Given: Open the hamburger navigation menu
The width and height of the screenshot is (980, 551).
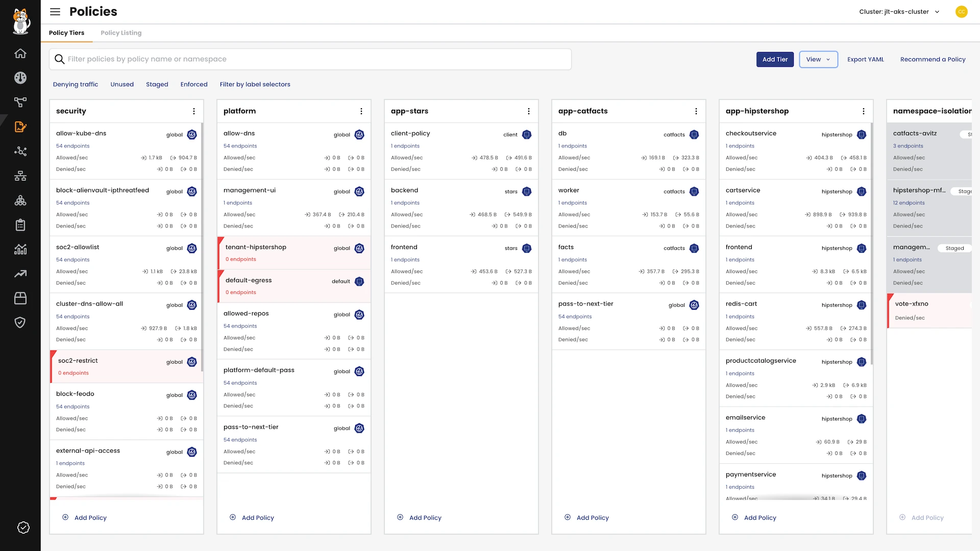Looking at the screenshot, I should tap(55, 12).
